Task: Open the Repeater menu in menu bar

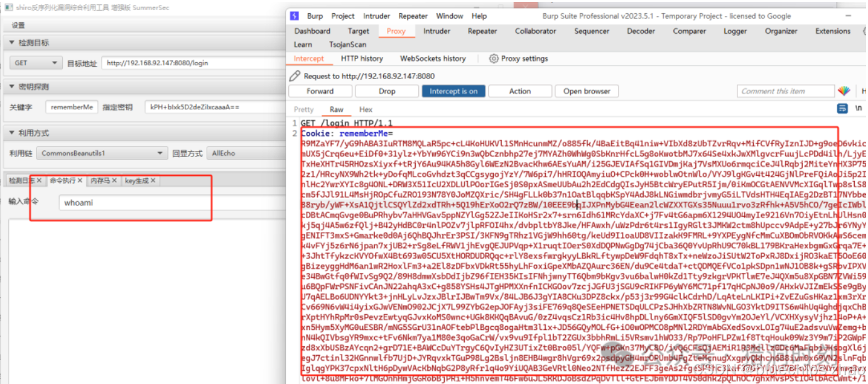Action: click(x=413, y=16)
